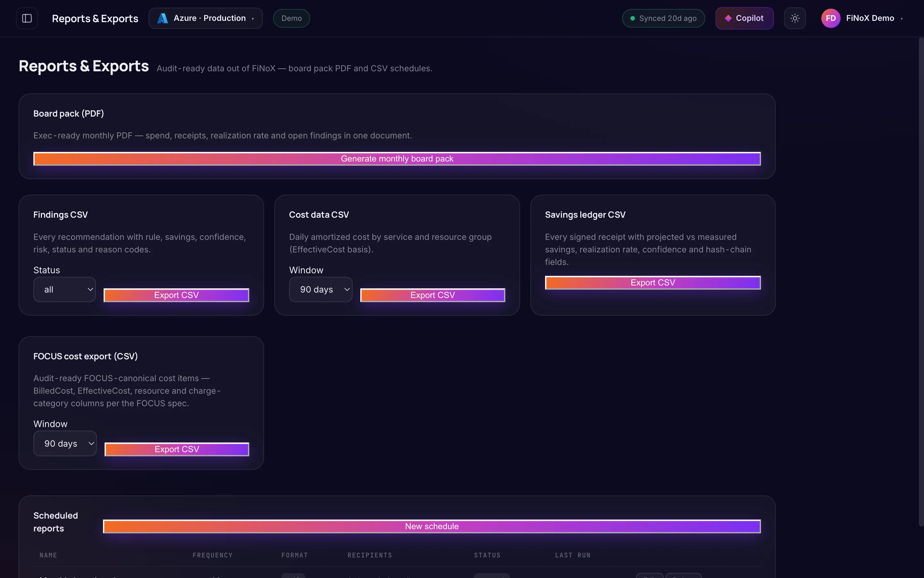Click the Azure logo icon

pos(163,18)
